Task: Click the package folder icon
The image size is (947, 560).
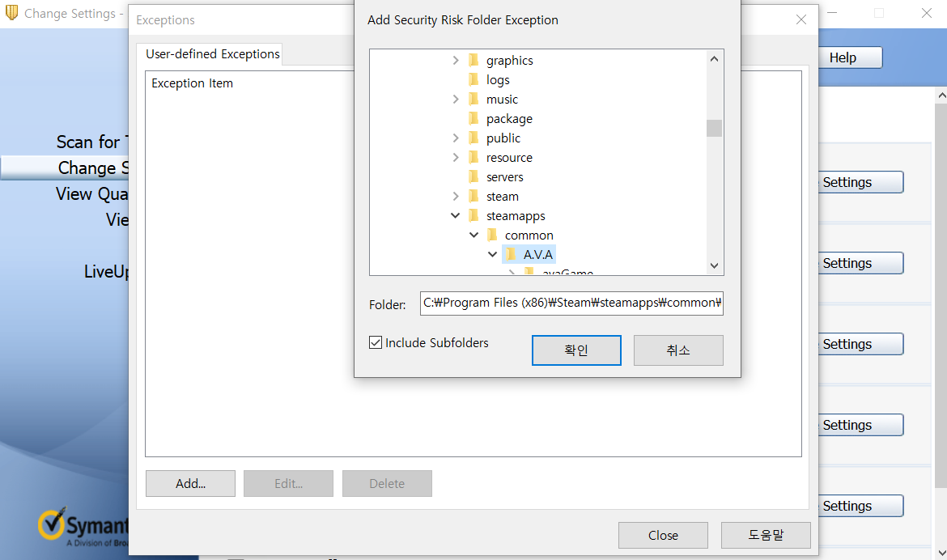Action: tap(474, 119)
